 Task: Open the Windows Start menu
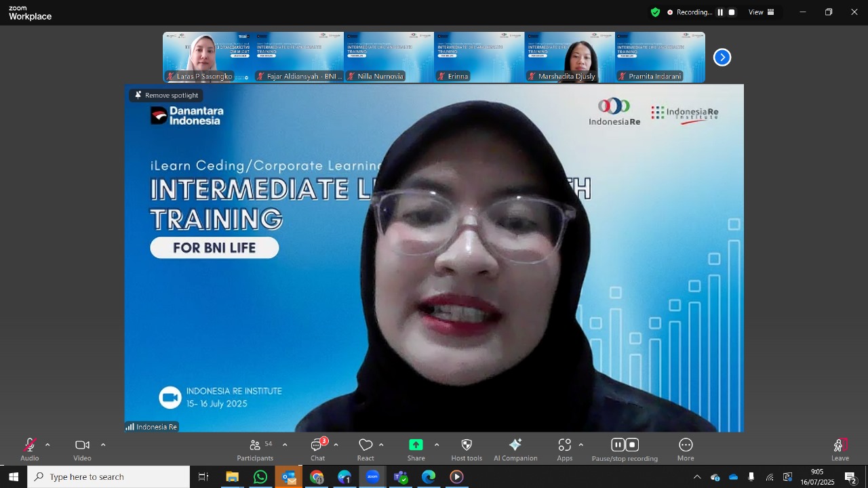tap(14, 477)
